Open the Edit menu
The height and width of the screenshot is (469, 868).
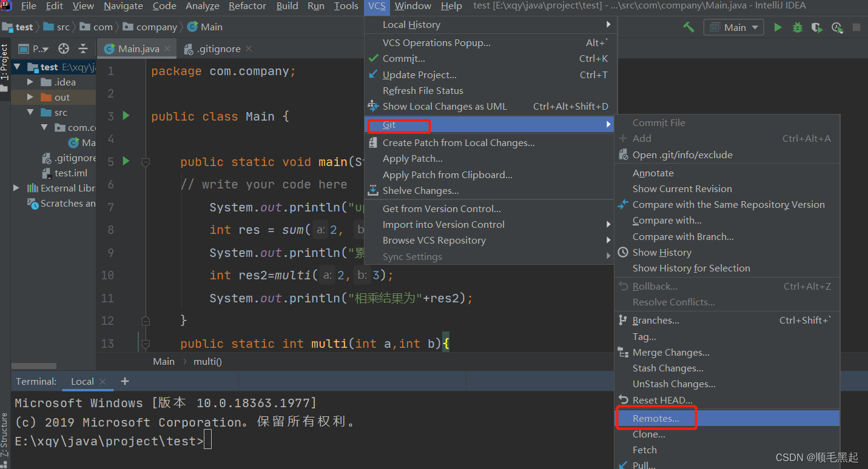pos(54,6)
